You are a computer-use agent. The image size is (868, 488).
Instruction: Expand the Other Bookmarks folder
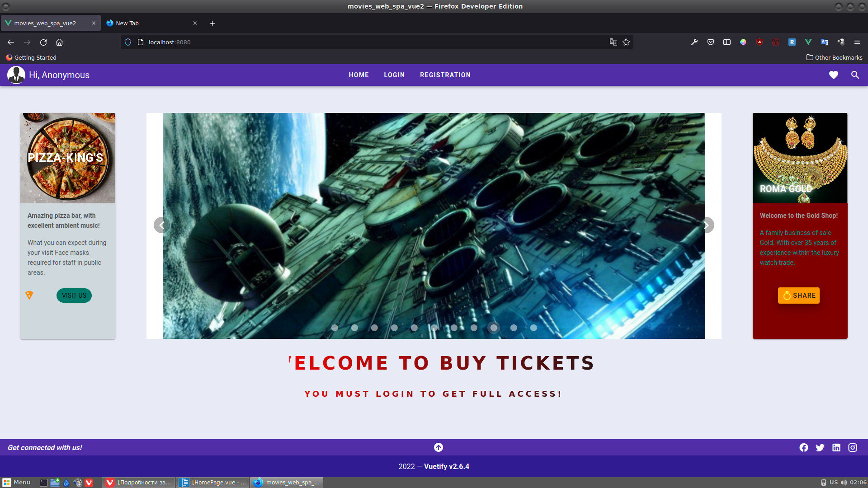point(834,57)
